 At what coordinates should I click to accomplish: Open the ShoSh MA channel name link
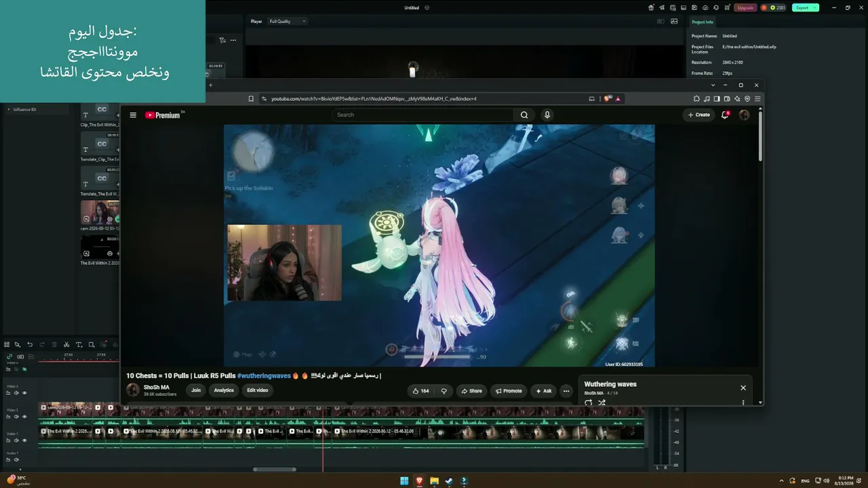[157, 388]
